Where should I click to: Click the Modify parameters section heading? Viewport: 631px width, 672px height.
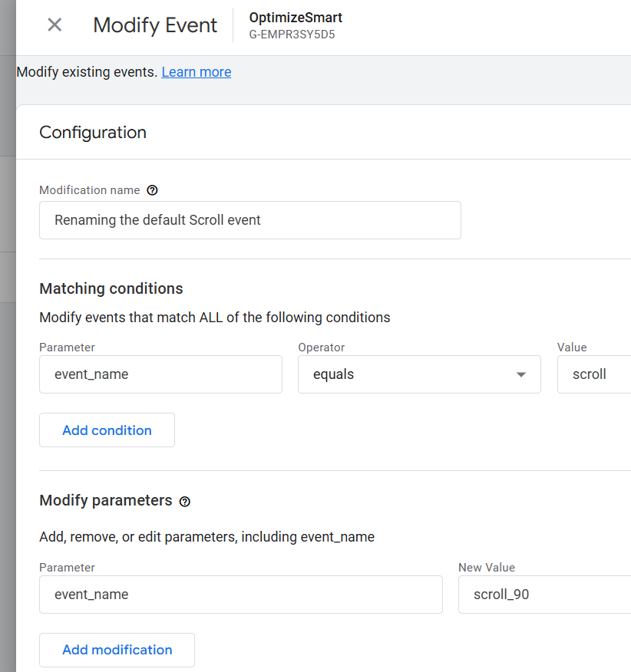[106, 501]
